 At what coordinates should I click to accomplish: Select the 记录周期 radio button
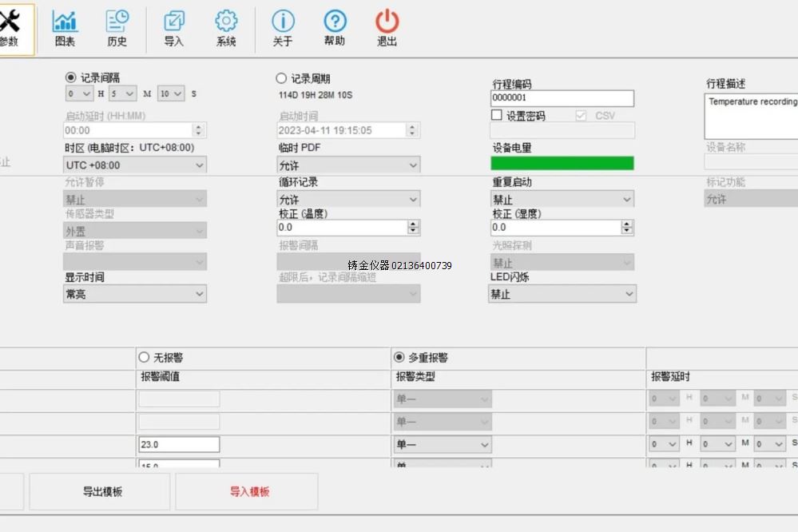point(281,78)
